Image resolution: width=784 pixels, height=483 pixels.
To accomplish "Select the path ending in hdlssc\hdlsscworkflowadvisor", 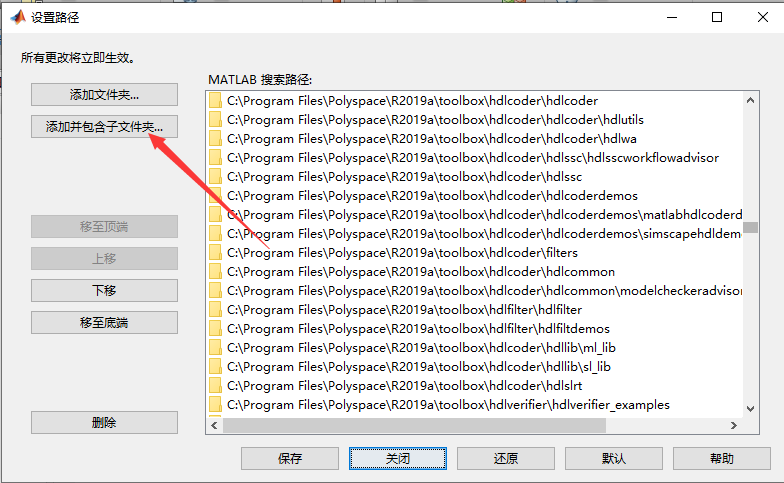I will tap(474, 158).
